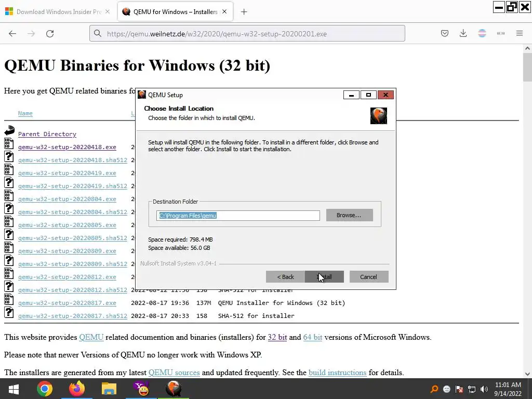Open the Parent Directory link
The height and width of the screenshot is (399, 532).
[47, 134]
